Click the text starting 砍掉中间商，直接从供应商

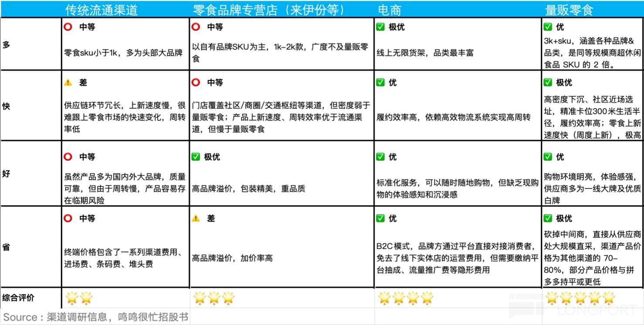[x=593, y=258]
